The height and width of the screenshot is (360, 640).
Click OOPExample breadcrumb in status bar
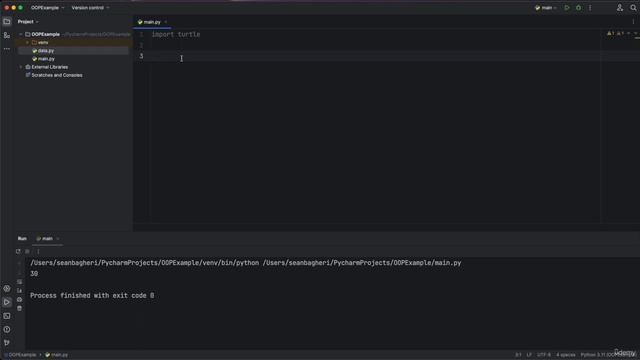coord(21,355)
